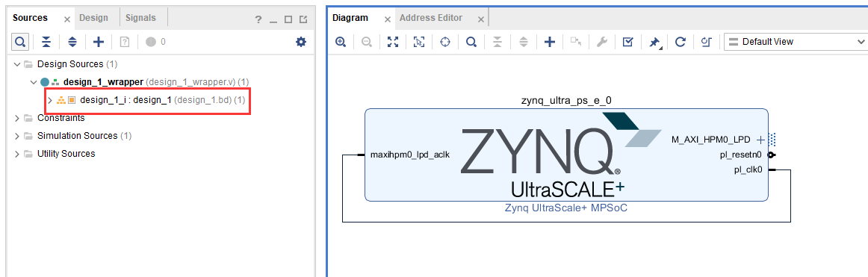
Task: Select Utility Sources tree item
Action: [66, 154]
